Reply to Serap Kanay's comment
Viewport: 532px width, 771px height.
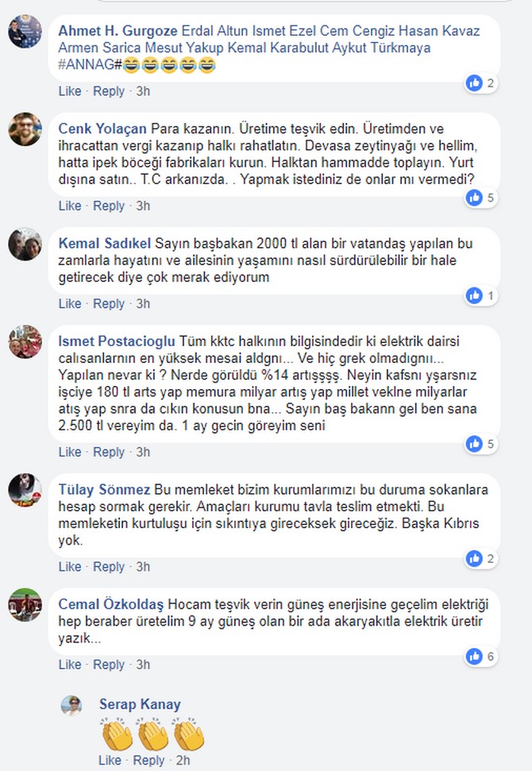[x=148, y=760]
